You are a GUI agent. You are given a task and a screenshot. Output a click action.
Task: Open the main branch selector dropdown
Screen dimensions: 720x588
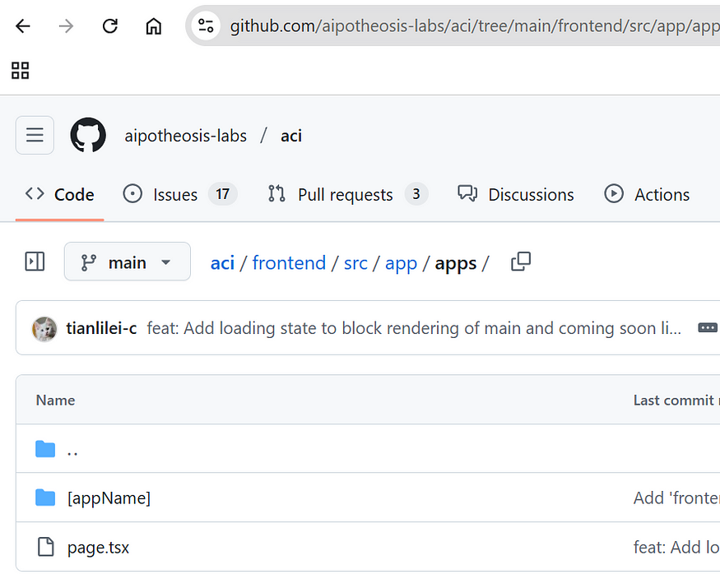pyautogui.click(x=128, y=262)
